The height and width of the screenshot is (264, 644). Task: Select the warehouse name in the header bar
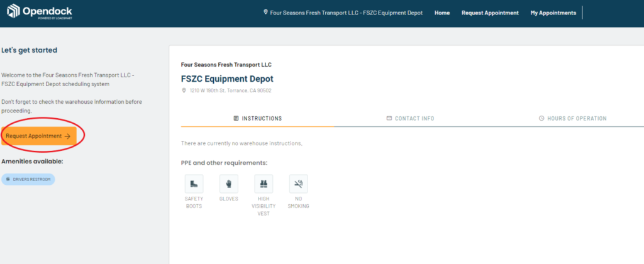coord(347,13)
